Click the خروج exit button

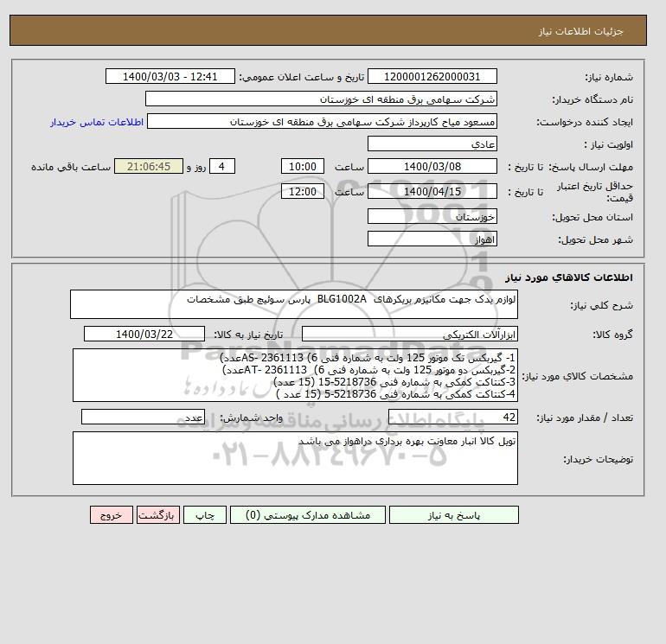pyautogui.click(x=112, y=515)
